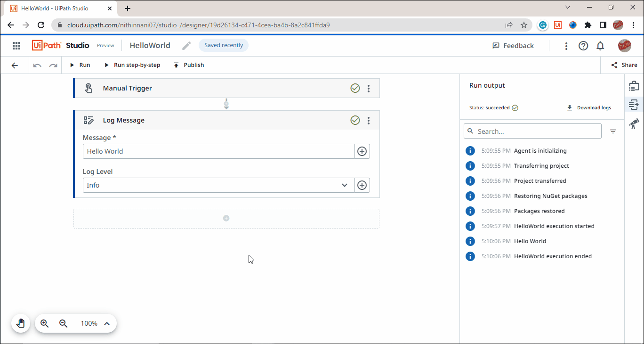
Task: Open the Grammarly extension icon
Action: tap(543, 25)
